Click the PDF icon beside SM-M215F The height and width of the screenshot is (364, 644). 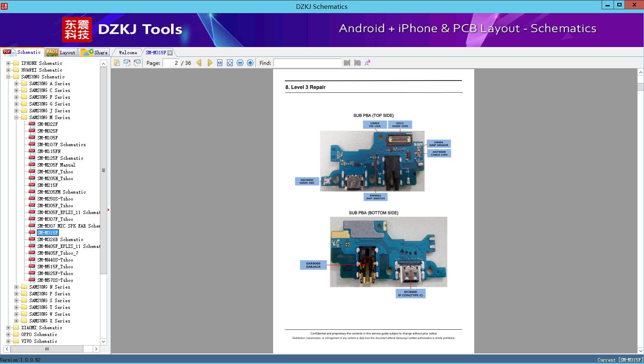[32, 185]
